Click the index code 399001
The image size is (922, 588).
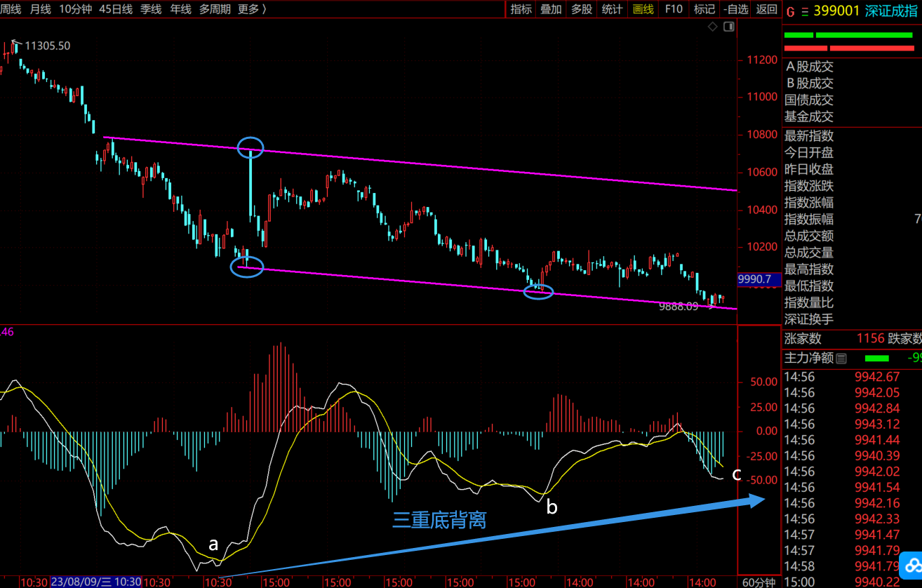pyautogui.click(x=838, y=11)
